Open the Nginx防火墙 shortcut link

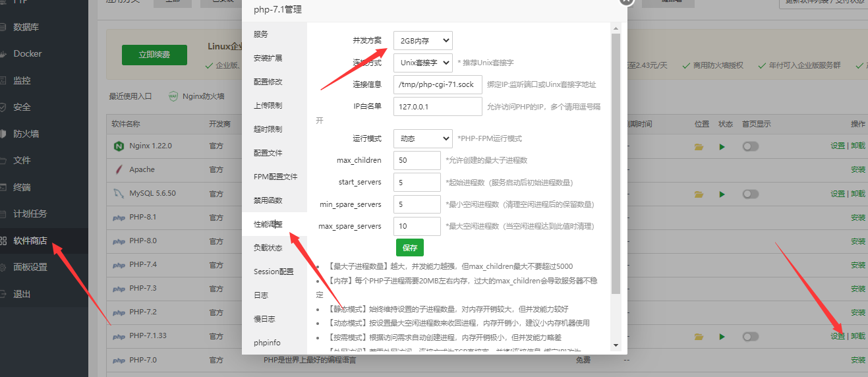point(202,96)
